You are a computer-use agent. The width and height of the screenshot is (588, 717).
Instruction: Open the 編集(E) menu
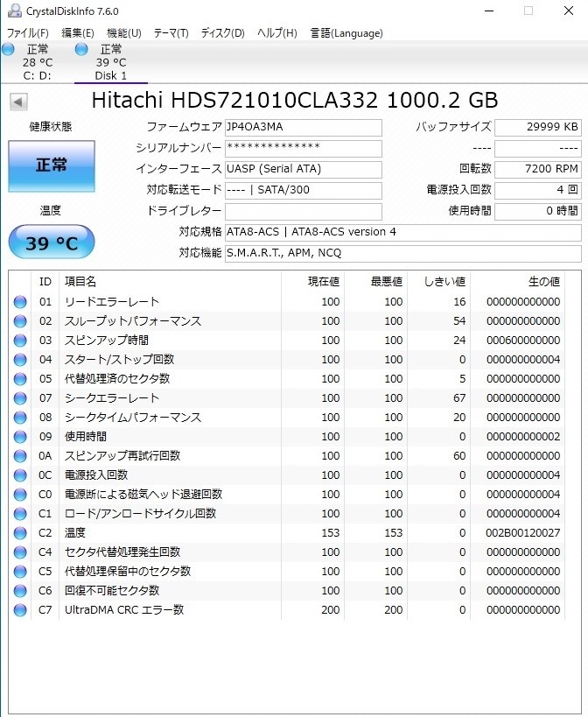[78, 33]
